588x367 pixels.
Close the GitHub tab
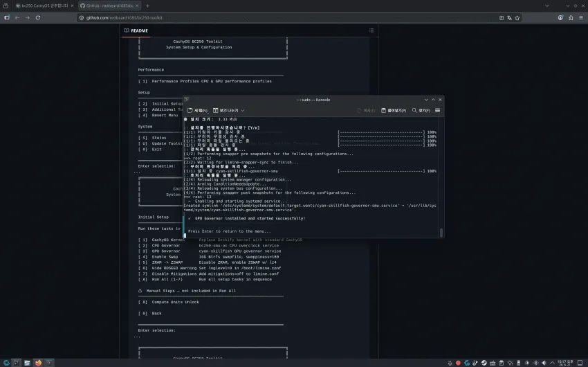pos(137,6)
